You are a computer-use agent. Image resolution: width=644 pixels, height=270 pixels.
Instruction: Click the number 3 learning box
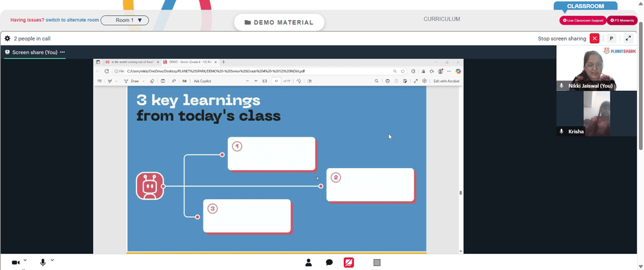pos(247,216)
